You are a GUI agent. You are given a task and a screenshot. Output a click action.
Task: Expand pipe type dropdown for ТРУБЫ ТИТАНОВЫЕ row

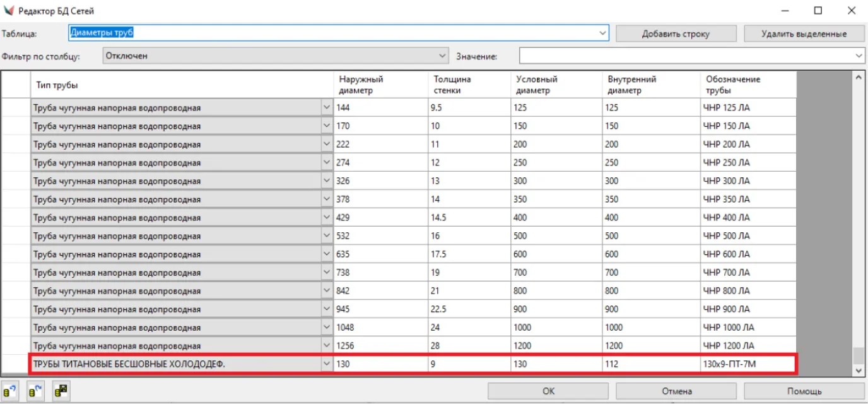(x=327, y=364)
